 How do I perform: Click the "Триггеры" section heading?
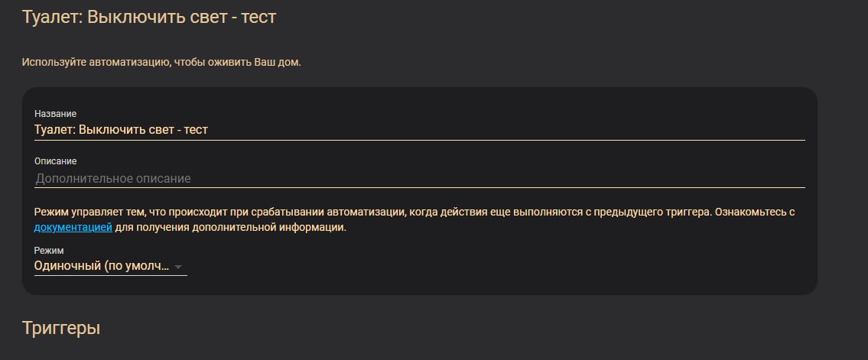61,328
